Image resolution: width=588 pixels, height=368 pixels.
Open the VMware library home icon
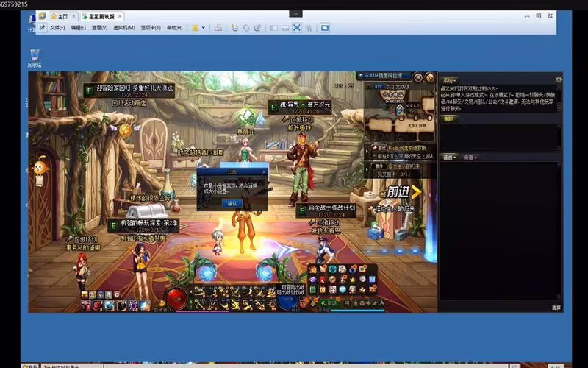point(42,16)
